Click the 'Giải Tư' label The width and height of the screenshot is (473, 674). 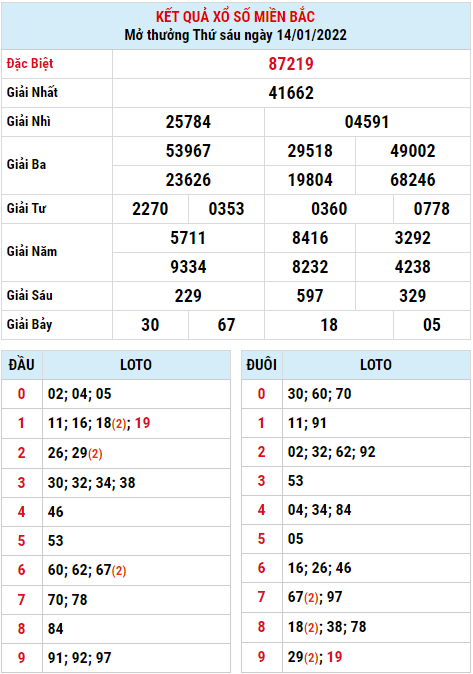[26, 208]
